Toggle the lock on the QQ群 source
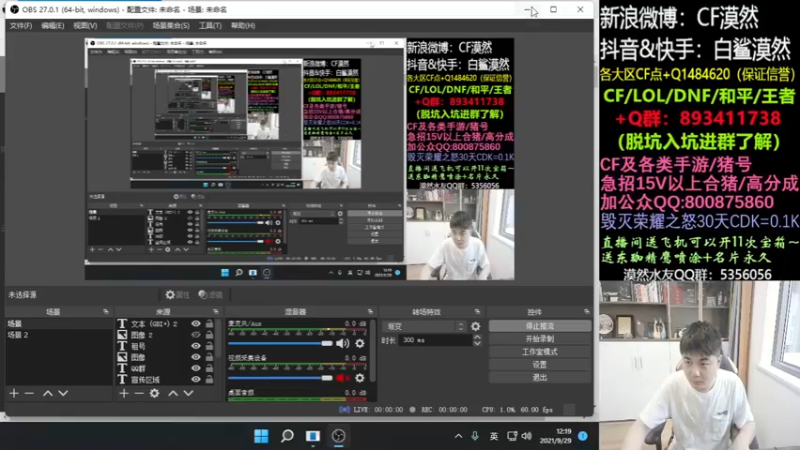The width and height of the screenshot is (800, 450). [x=209, y=368]
